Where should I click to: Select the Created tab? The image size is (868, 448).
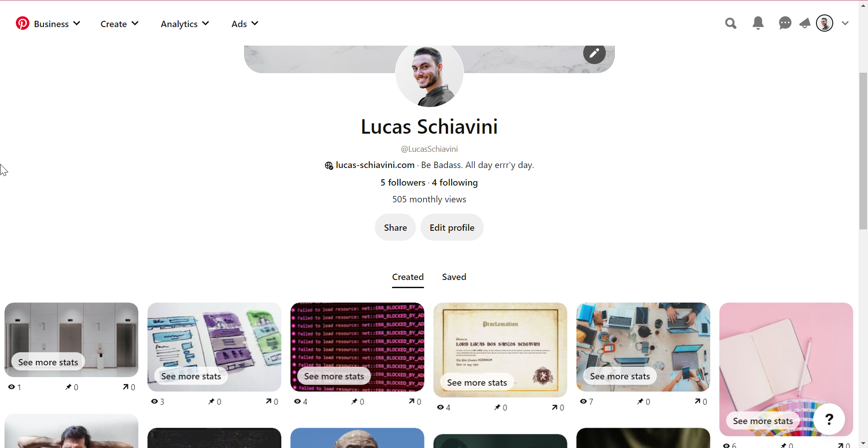tap(408, 277)
